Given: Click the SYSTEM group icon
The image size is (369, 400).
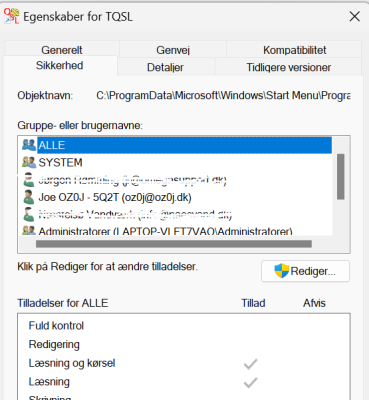Looking at the screenshot, I should click(x=29, y=162).
